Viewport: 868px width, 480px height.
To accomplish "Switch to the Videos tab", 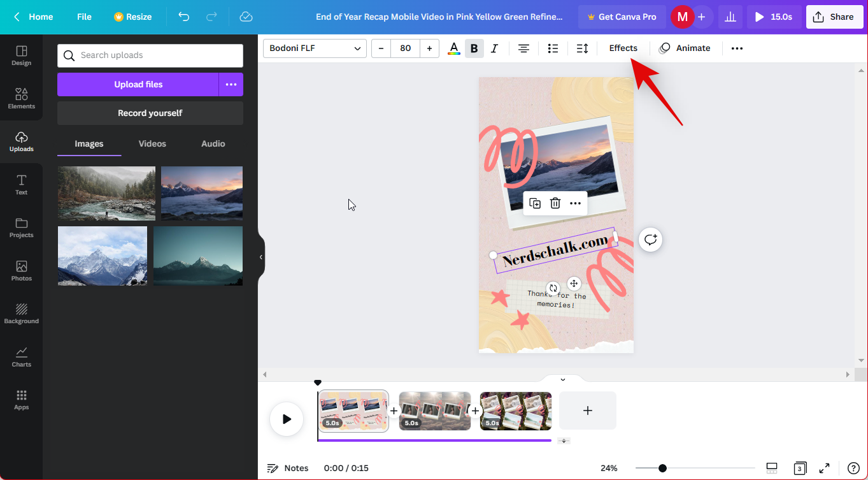I will (x=152, y=144).
